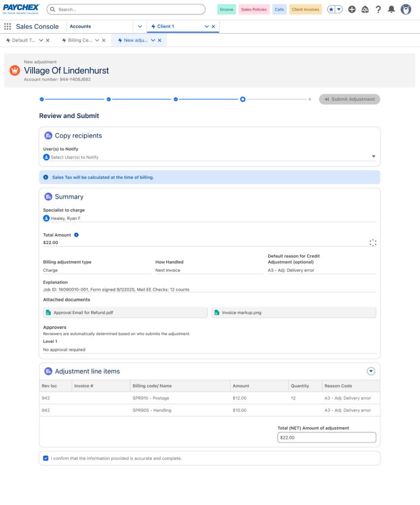Screen dimensions: 420x505
Task: Click the Submit Adjustment button
Action: point(350,99)
